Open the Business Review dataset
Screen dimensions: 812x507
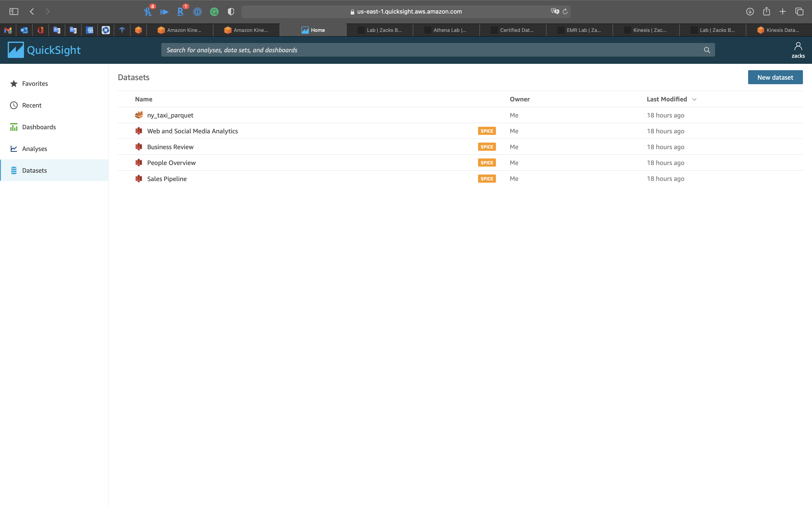point(170,147)
